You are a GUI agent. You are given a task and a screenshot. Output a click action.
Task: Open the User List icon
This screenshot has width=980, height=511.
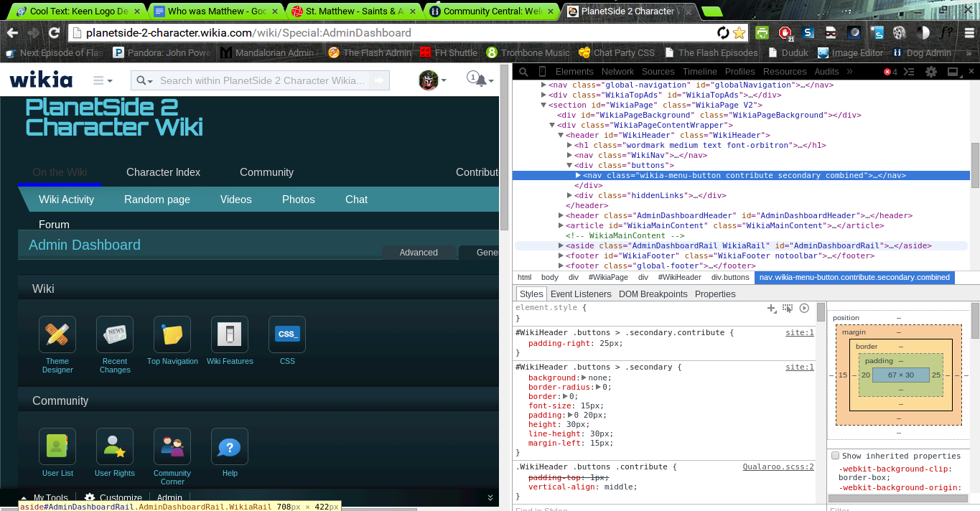[57, 446]
